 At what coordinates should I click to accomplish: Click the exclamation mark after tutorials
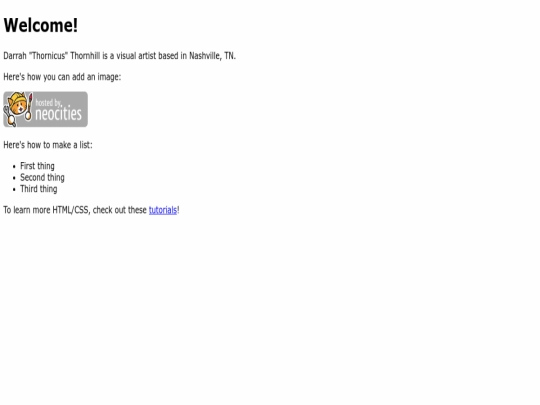pyautogui.click(x=178, y=210)
